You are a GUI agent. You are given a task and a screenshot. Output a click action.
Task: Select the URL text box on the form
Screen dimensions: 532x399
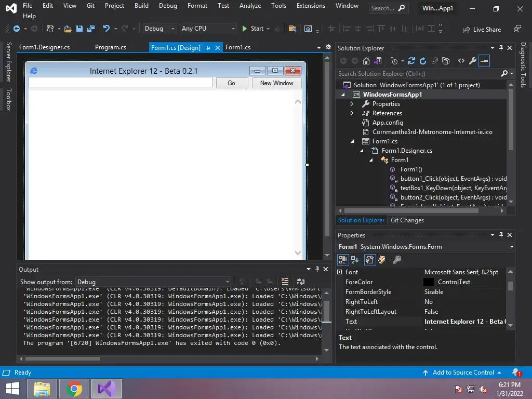coord(121,83)
